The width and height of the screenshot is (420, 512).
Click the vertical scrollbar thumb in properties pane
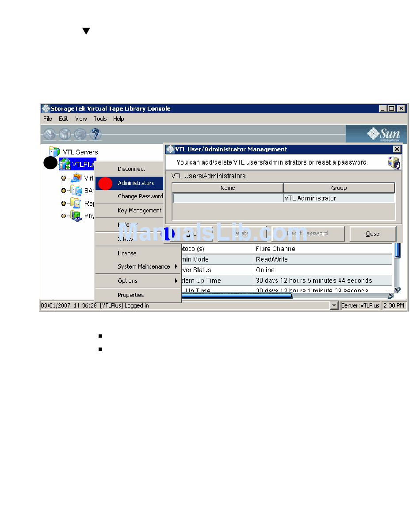click(397, 250)
